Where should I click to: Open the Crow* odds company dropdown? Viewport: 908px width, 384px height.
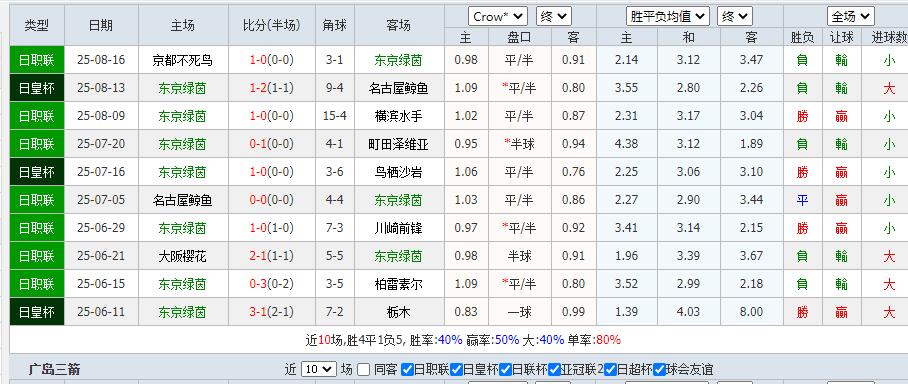click(497, 17)
